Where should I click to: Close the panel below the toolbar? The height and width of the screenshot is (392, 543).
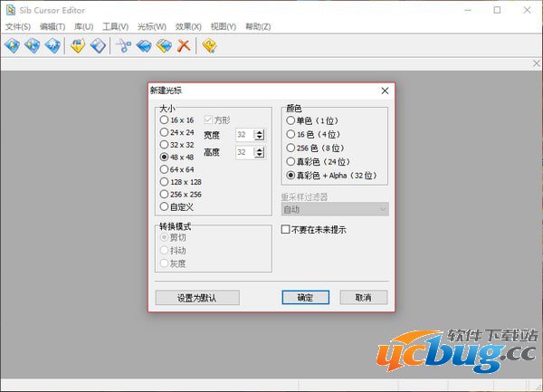(x=537, y=63)
